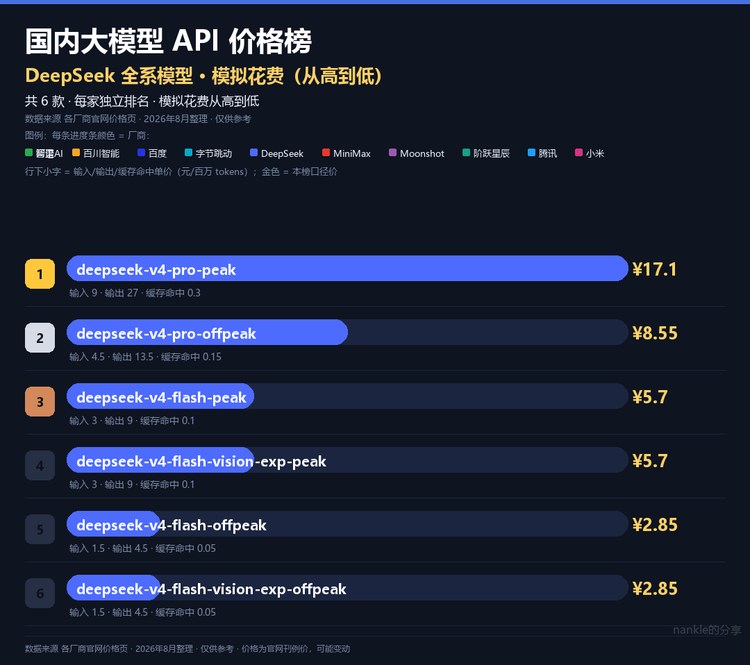Select the pink 小米 legend swatch
Screen dimensions: 750x665
point(579,153)
